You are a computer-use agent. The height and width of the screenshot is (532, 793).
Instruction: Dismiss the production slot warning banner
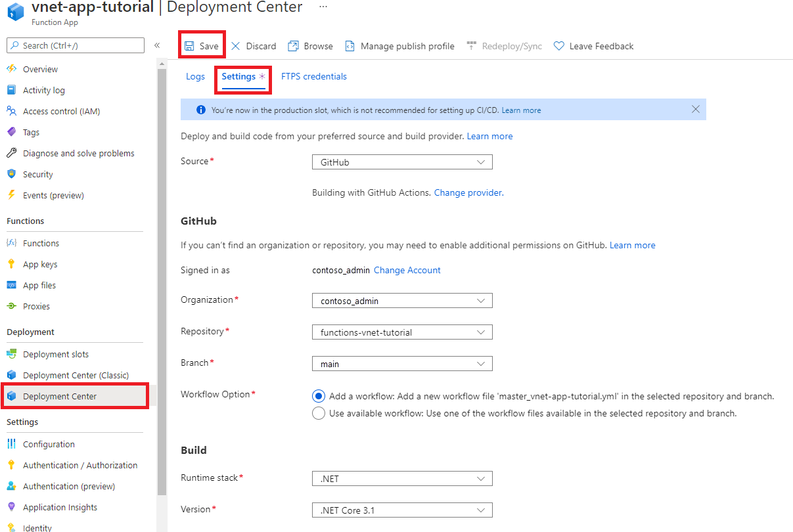pyautogui.click(x=696, y=109)
